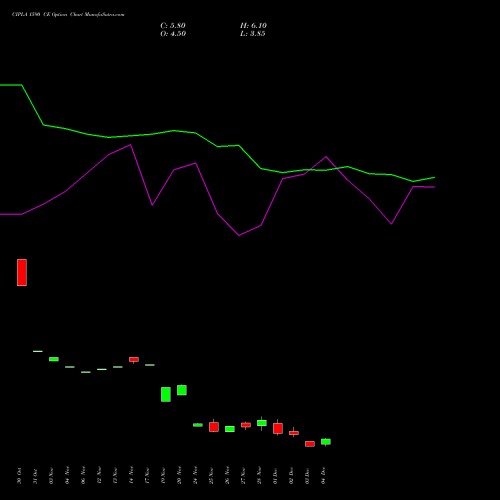Click the red candle for 14 Nov
Viewport: 500px width, 500px height.
(134, 359)
